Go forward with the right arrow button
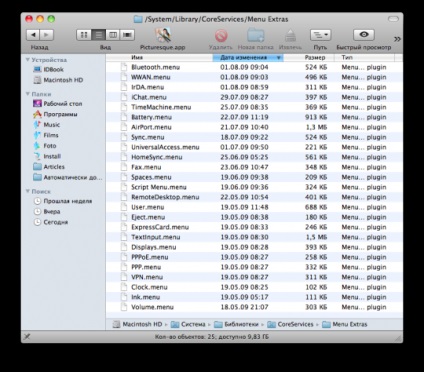 (x=47, y=35)
